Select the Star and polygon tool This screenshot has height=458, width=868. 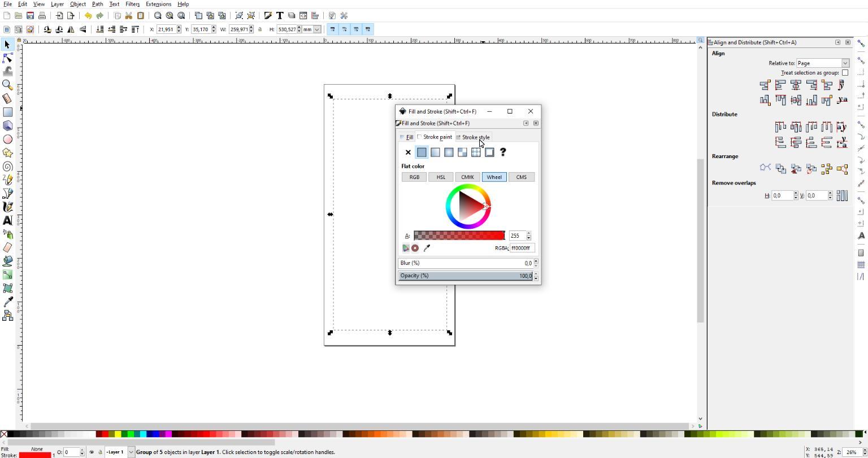[x=7, y=152]
